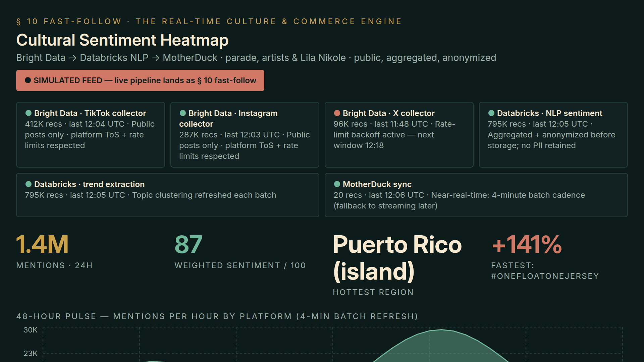Click '20 recs · last 12:06 UTC' text
The image size is (644, 362).
pos(379,195)
